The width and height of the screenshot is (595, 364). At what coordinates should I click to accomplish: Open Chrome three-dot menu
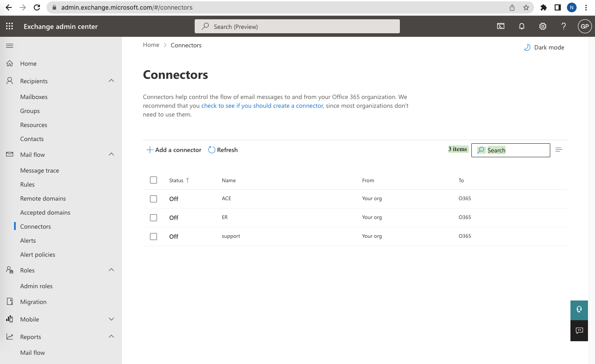click(586, 7)
